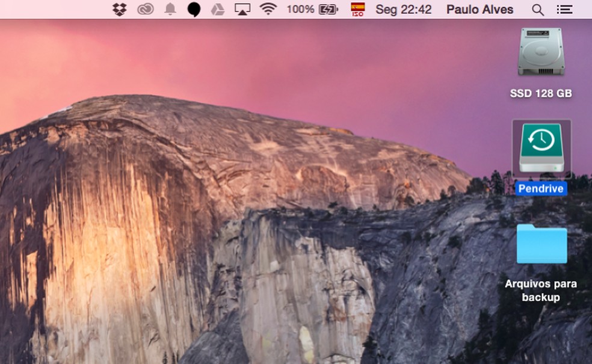The height and width of the screenshot is (364, 592).
Task: Select the Arquivos para backup folder icon
Action: coord(542,244)
